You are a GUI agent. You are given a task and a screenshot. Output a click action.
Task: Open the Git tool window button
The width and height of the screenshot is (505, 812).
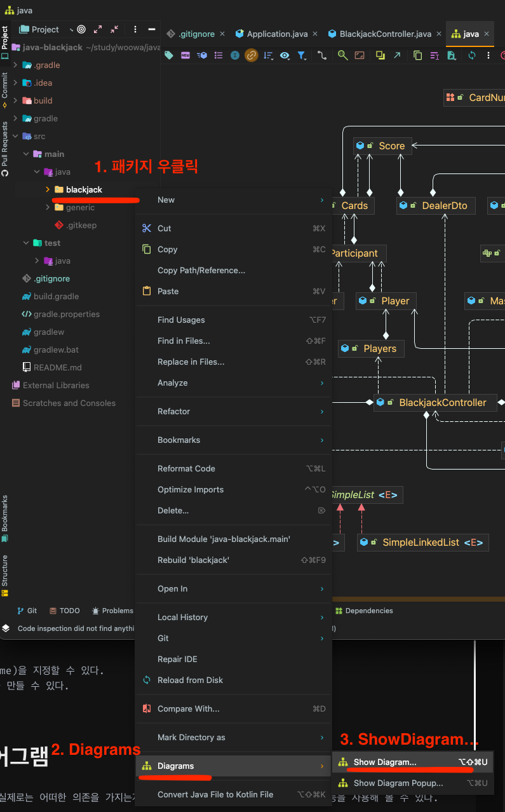(x=27, y=611)
